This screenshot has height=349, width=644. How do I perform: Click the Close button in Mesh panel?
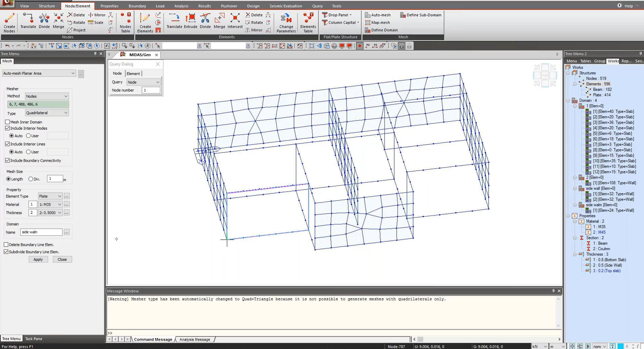click(x=62, y=259)
